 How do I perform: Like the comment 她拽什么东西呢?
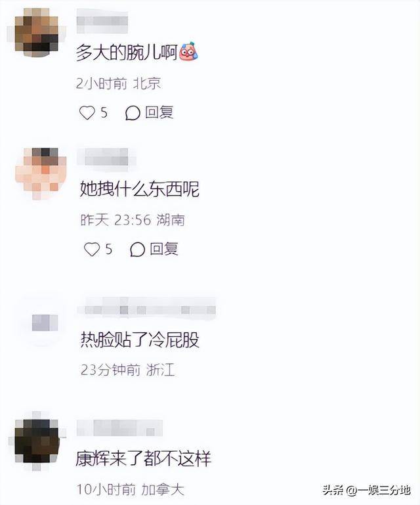[92, 250]
